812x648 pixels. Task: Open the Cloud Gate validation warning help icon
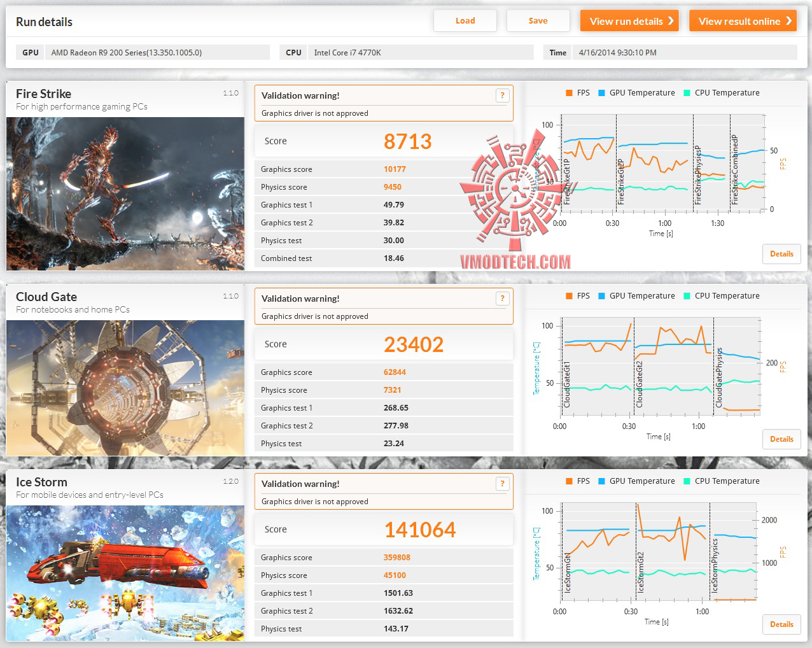[x=503, y=299]
